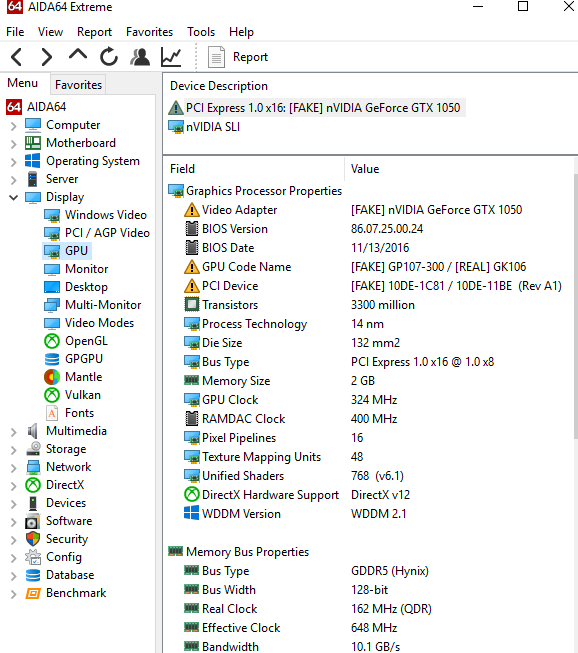Screen dimensions: 578x653
Task: Open the Report menu
Action: 95,32
